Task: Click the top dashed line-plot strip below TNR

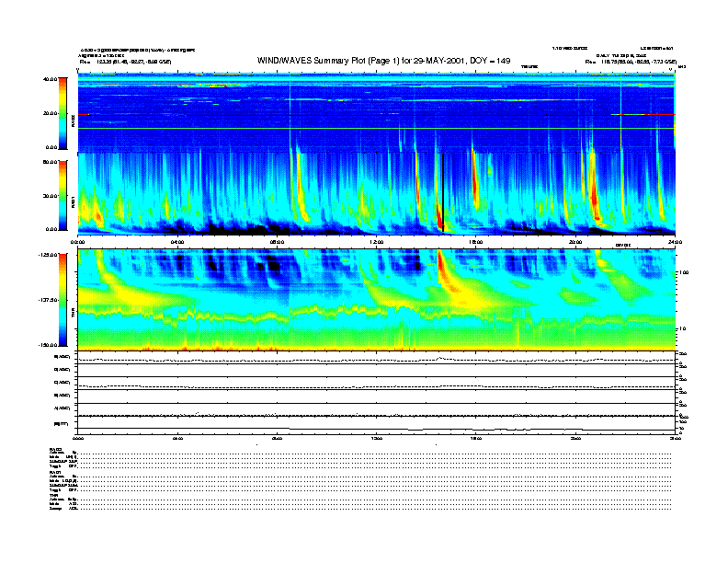Action: pos(376,358)
